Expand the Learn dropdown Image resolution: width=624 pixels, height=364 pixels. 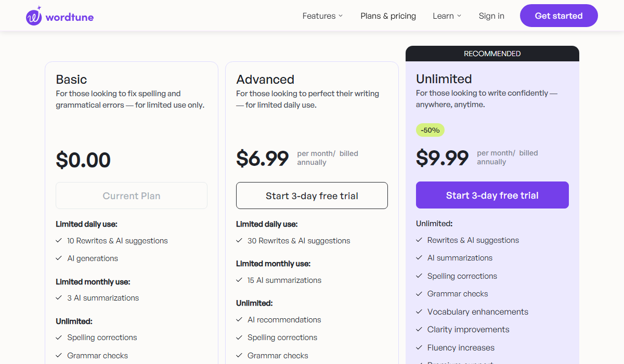447,16
